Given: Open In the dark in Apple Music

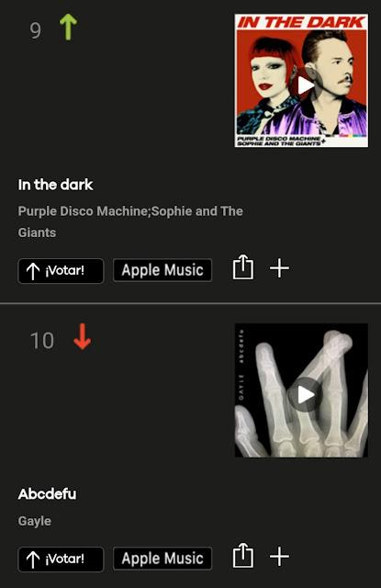Looking at the screenshot, I should (x=162, y=270).
